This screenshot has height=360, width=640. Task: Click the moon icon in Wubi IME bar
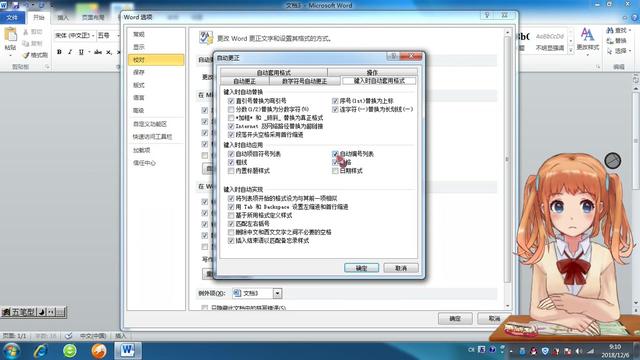[42, 312]
